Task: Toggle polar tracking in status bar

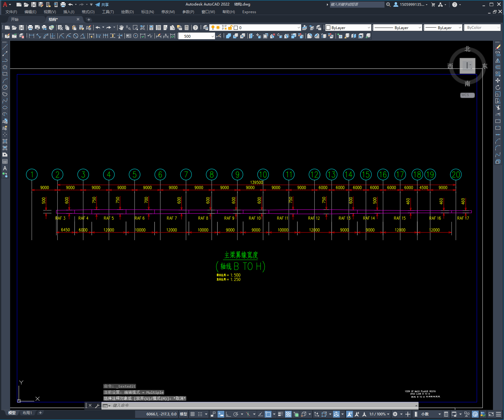Action: tap(236, 414)
